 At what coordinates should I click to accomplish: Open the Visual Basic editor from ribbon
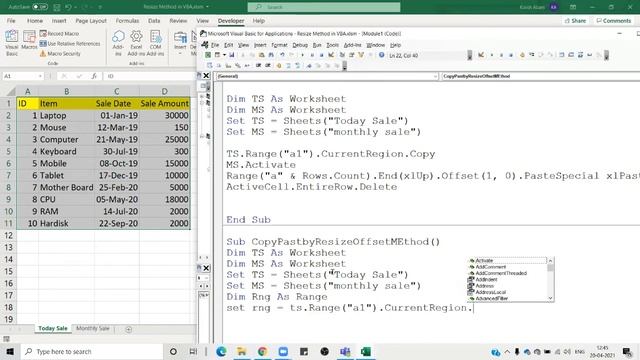point(12,42)
